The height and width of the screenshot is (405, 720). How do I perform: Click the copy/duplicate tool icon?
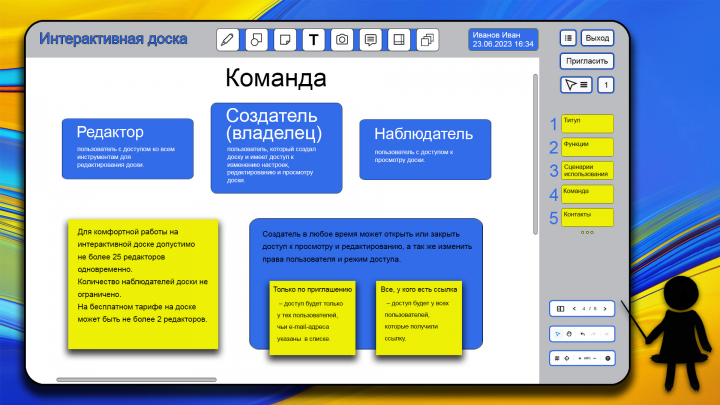tap(428, 40)
